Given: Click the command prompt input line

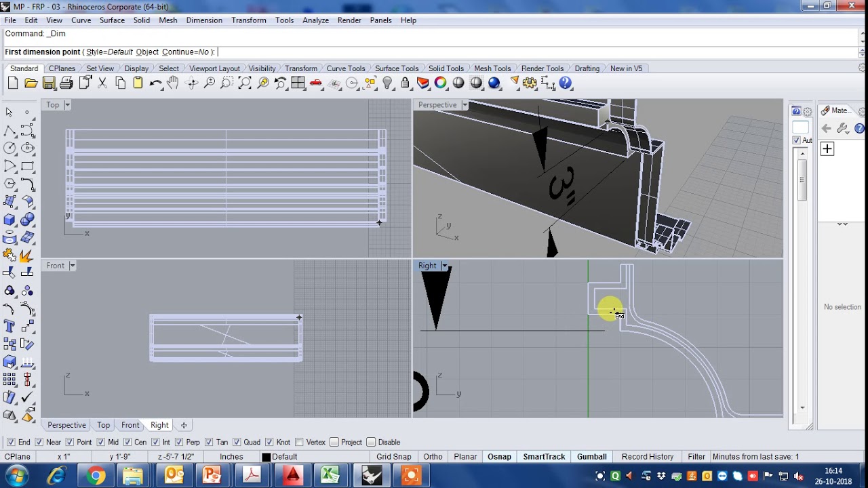Looking at the screenshot, I should tap(431, 52).
